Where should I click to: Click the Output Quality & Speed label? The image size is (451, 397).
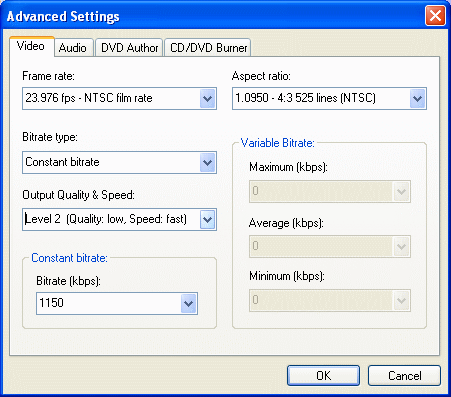coord(78,195)
